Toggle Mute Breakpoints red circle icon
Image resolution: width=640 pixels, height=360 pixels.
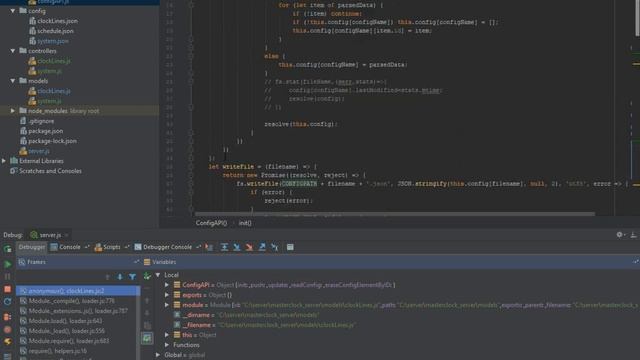(x=7, y=329)
